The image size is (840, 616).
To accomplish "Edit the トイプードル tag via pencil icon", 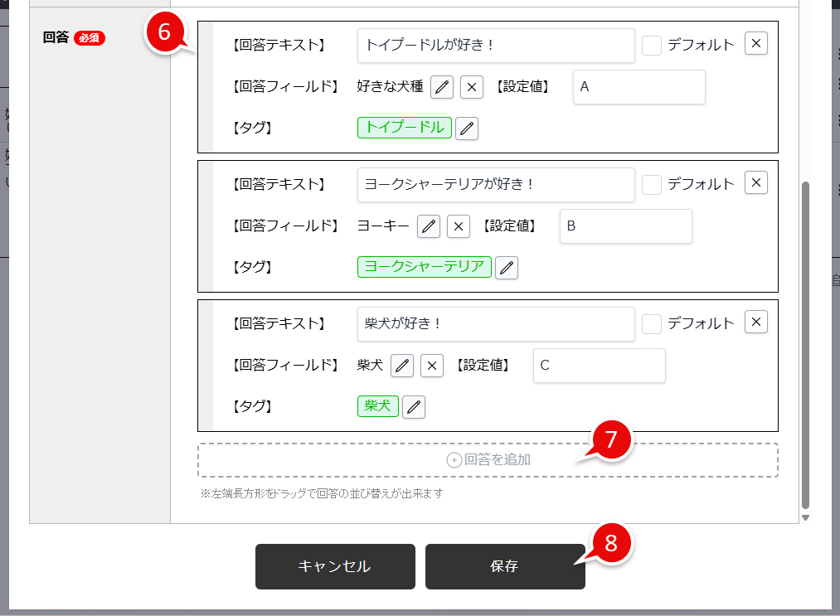I will 466,128.
